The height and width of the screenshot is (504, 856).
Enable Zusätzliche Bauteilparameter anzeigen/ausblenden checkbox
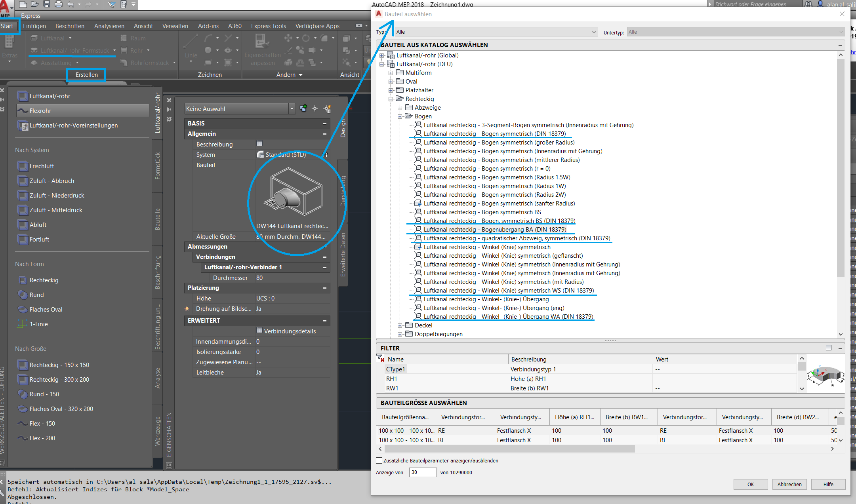[379, 460]
